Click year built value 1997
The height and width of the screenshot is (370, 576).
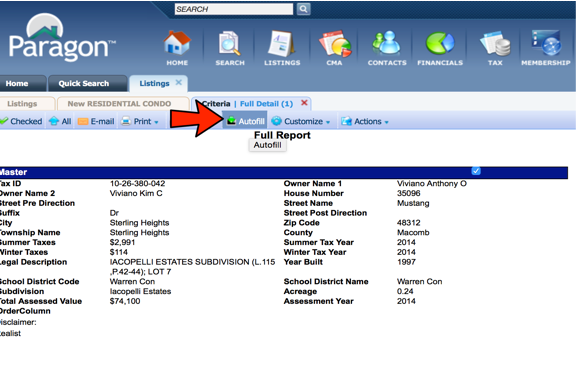point(406,262)
